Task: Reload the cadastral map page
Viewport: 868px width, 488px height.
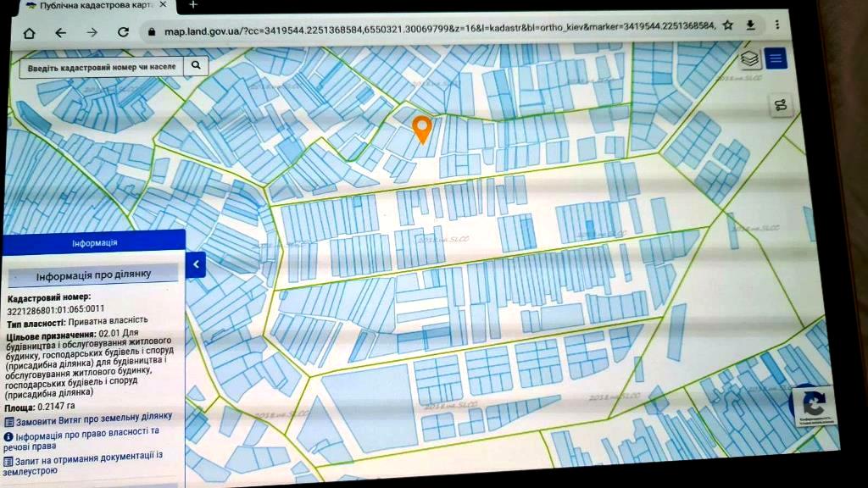Action: pyautogui.click(x=123, y=32)
